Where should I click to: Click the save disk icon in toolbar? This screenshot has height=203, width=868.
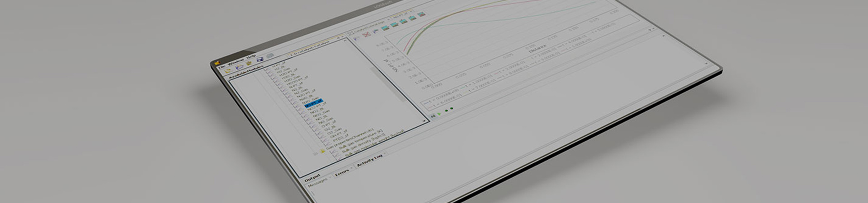point(260,59)
